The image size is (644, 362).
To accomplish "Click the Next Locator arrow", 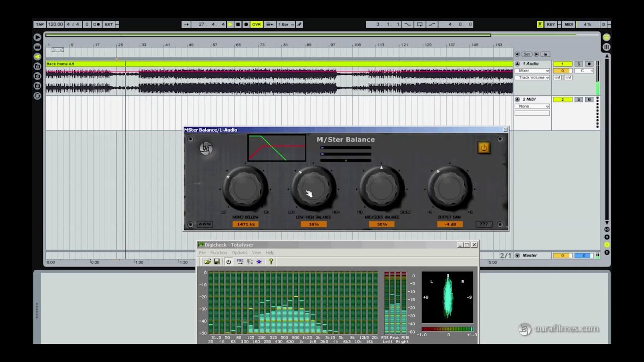I will point(536,54).
